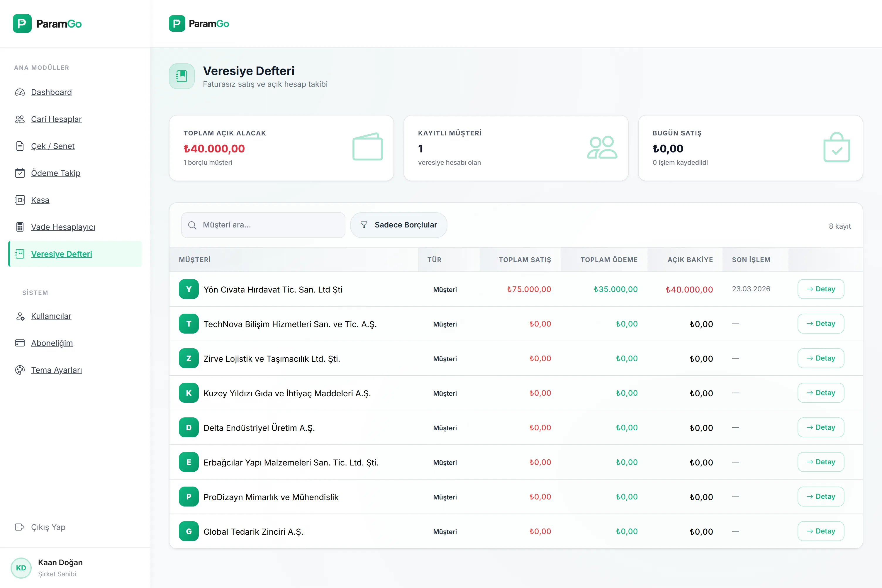Click the Cari Hesaplar people icon
This screenshot has height=588, width=882.
pyautogui.click(x=20, y=119)
